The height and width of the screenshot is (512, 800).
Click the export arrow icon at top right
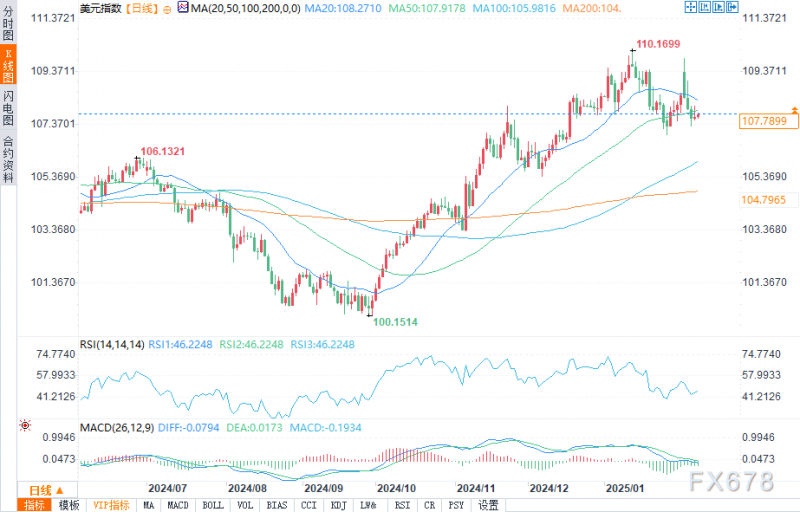[732, 7]
